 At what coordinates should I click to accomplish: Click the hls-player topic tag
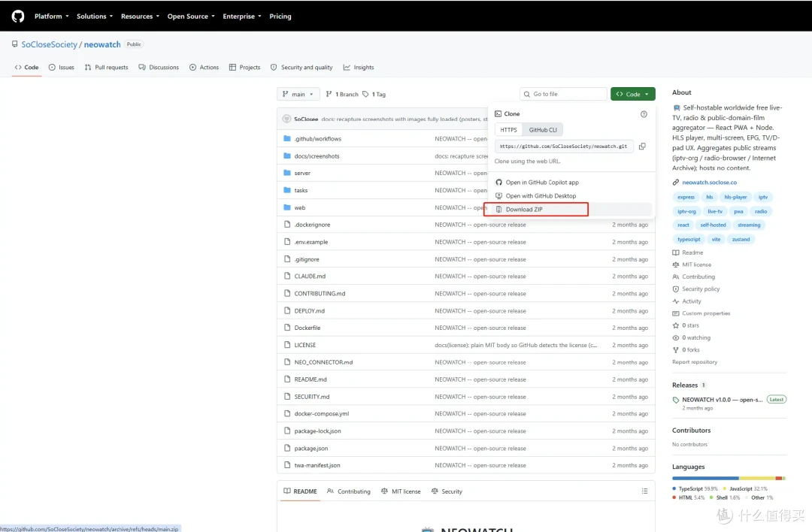(x=735, y=197)
